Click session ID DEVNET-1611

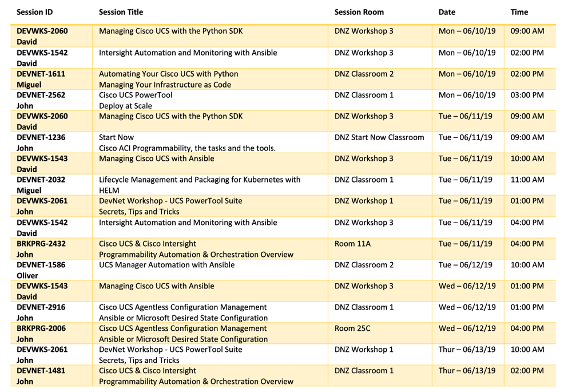point(41,74)
